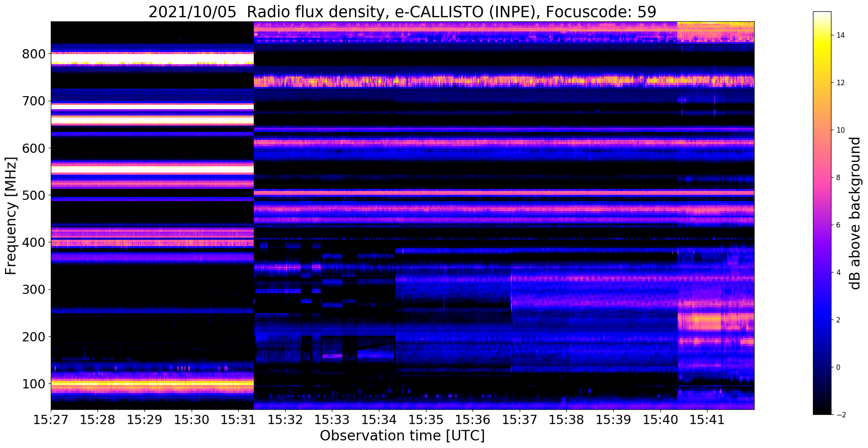The image size is (868, 448).
Task: Click the color scale bar
Action: 822,213
